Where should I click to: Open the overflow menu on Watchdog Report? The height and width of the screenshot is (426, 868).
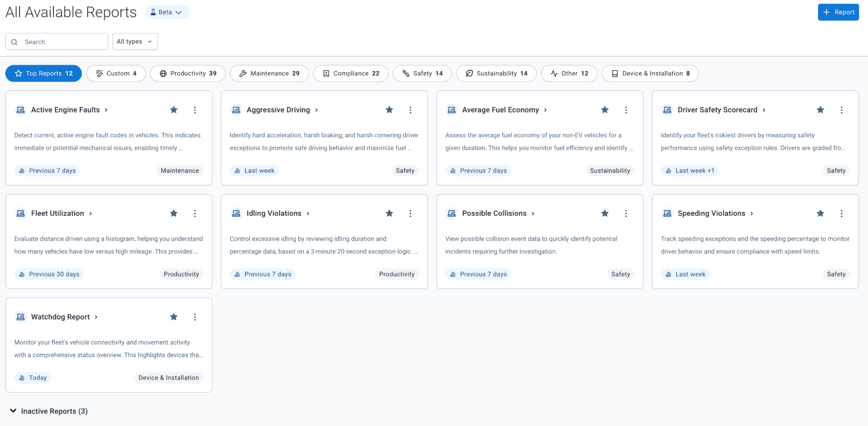(195, 317)
